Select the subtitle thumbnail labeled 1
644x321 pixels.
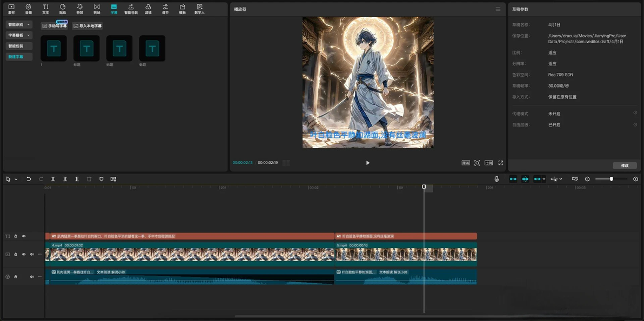point(53,49)
